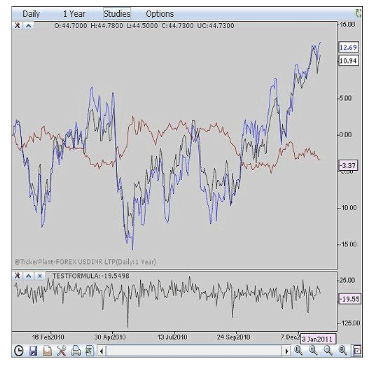Click the C:44.7300 close price readout
Image resolution: width=385 pixels, height=369 pixels.
pyautogui.click(x=177, y=26)
